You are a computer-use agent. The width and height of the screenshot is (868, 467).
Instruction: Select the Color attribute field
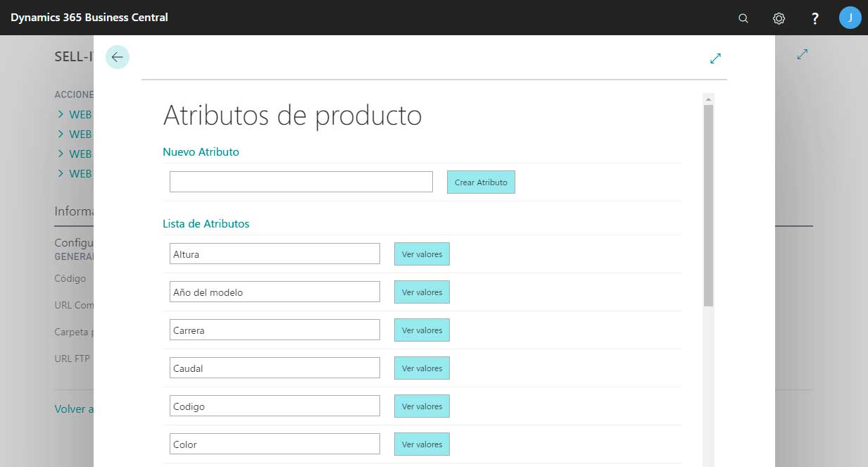275,444
